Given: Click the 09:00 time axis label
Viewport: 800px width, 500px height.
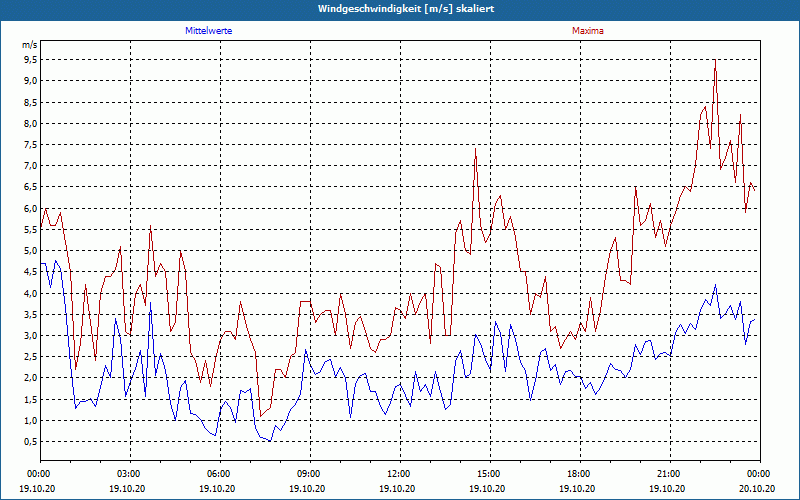Looking at the screenshot, I should (x=310, y=474).
